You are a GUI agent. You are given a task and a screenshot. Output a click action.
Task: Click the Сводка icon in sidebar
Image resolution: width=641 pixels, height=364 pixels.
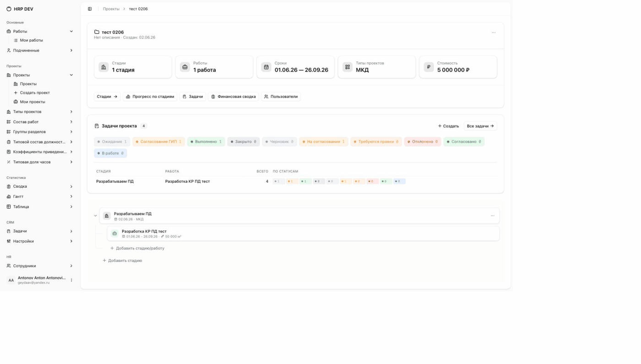click(9, 186)
